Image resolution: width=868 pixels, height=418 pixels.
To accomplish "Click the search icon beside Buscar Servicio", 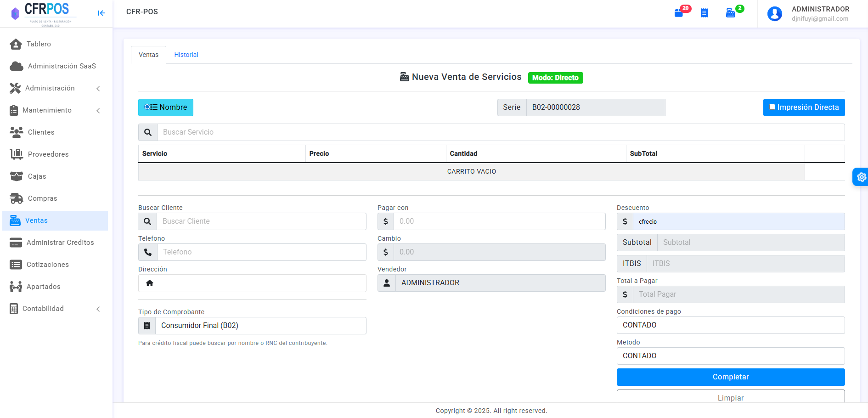I will (x=148, y=132).
